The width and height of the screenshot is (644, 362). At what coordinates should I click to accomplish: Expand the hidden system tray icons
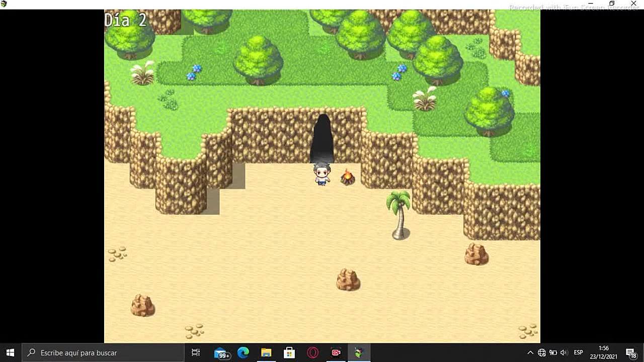coord(530,352)
